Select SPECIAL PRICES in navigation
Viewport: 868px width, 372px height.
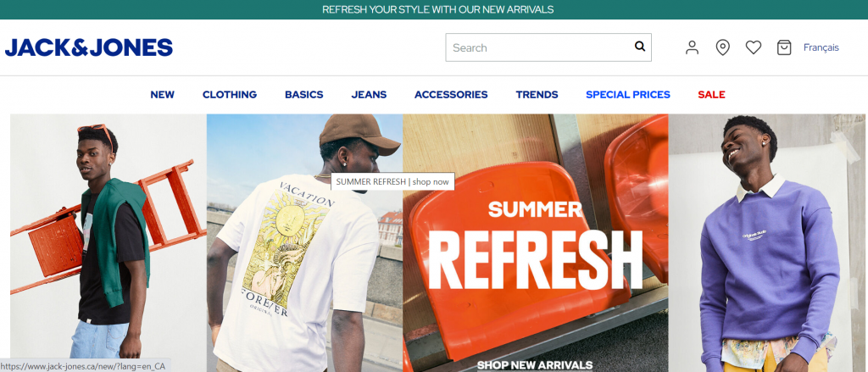[x=628, y=95]
